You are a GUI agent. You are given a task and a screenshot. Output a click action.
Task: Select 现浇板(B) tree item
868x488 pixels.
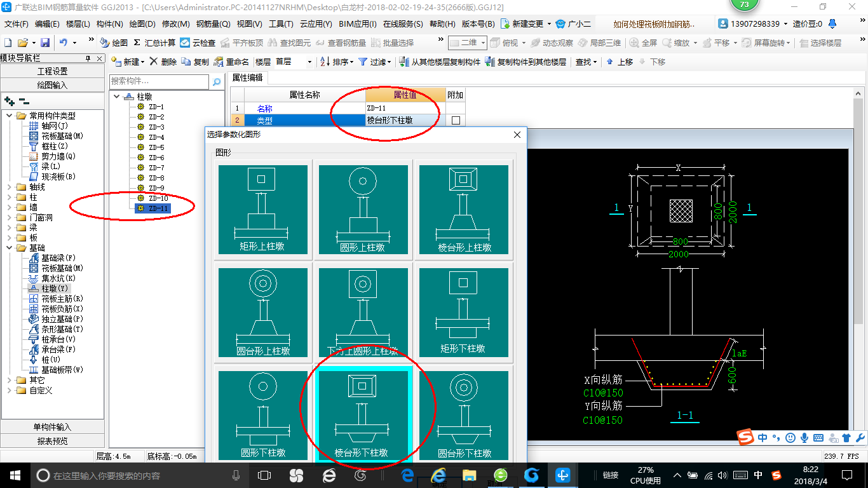[x=53, y=177]
